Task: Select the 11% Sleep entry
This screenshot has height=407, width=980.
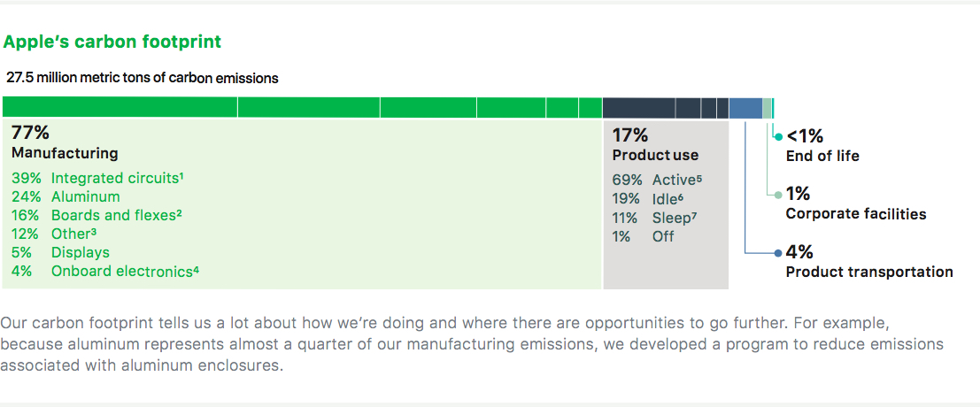Action: [654, 218]
